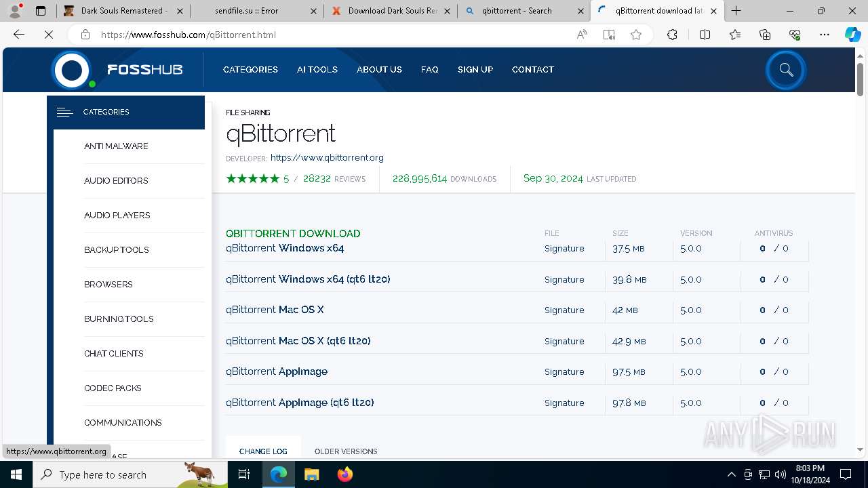Open the Windows Start button
The width and height of the screenshot is (868, 488).
point(16,474)
